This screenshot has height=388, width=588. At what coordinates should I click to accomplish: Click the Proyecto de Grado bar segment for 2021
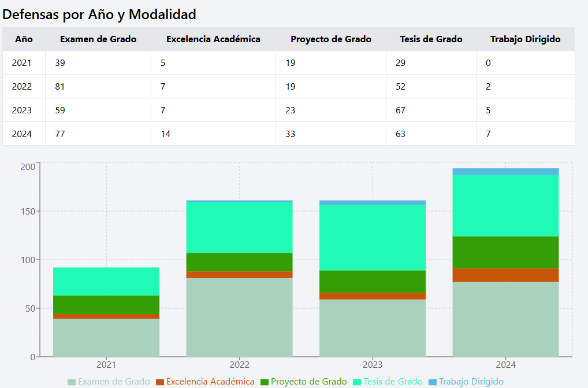(x=106, y=305)
